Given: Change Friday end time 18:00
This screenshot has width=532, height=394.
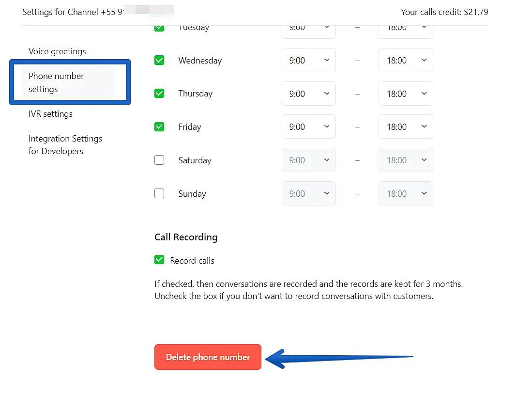Looking at the screenshot, I should click(x=406, y=127).
